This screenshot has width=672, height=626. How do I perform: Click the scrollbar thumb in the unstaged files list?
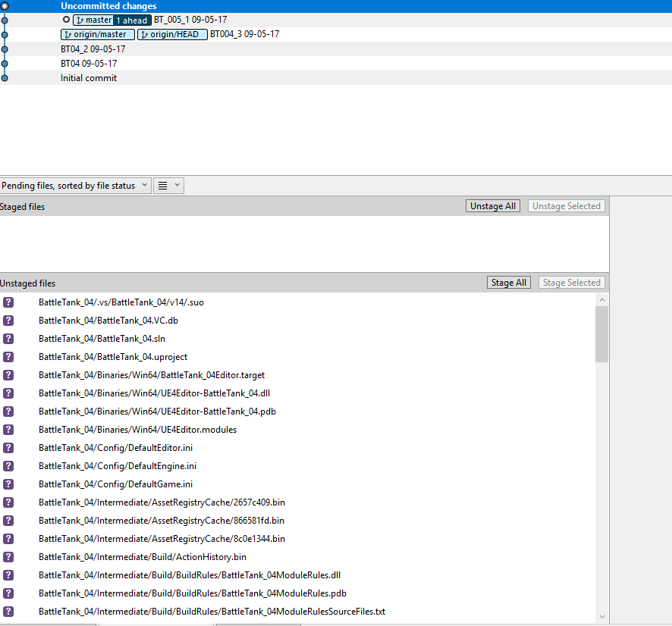pyautogui.click(x=601, y=333)
